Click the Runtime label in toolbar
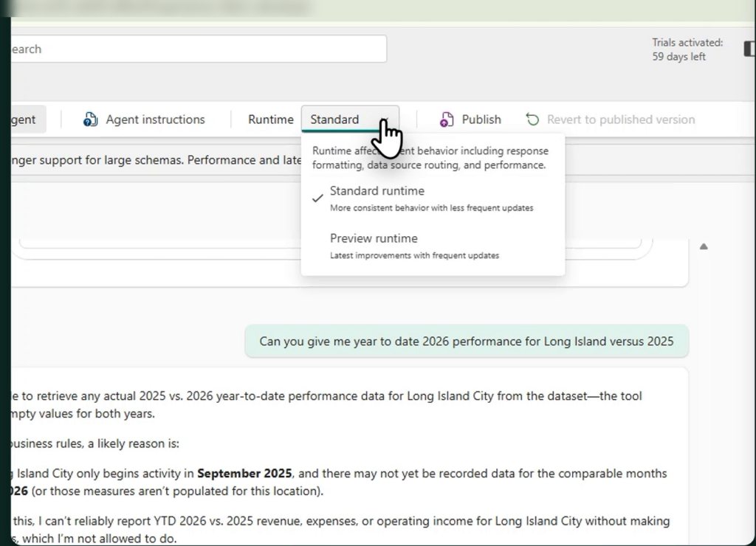 coord(270,119)
